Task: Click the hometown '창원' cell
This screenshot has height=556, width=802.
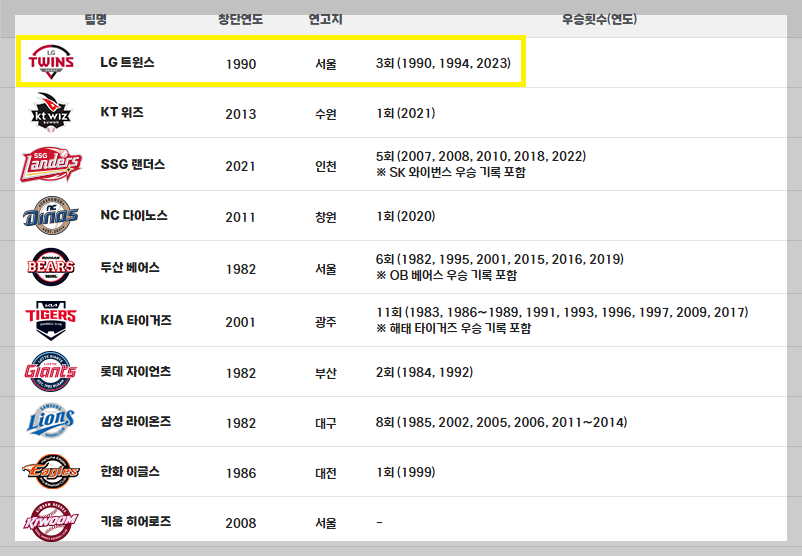Action: click(x=326, y=217)
